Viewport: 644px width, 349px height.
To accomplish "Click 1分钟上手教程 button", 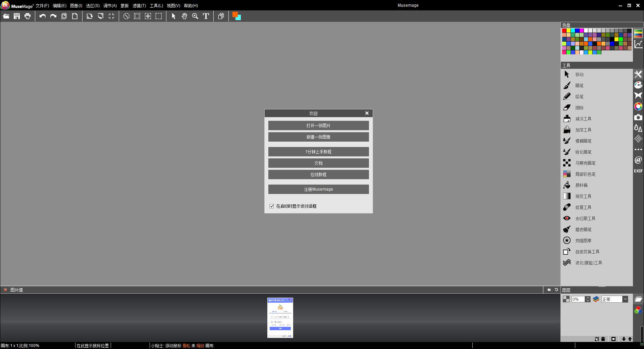I will point(318,152).
